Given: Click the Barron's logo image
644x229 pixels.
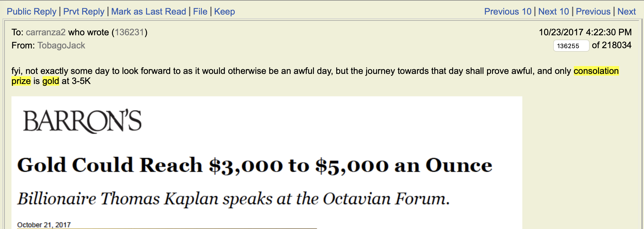Looking at the screenshot, I should click(x=82, y=121).
